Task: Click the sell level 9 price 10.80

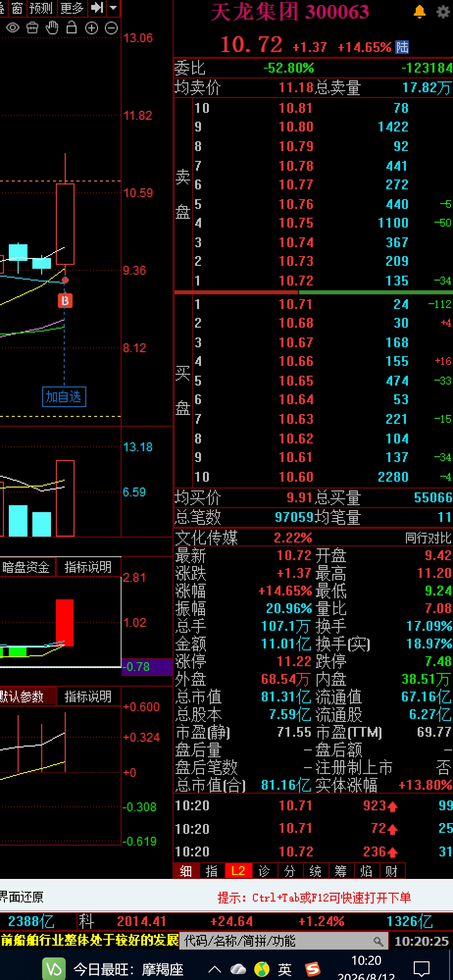Action: click(x=296, y=127)
